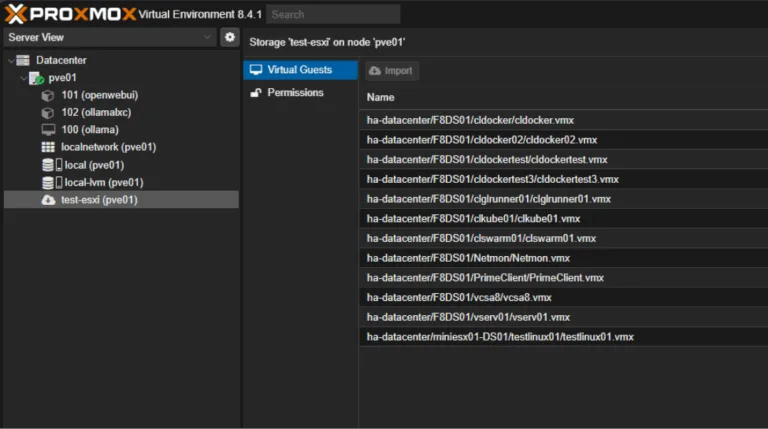
Task: Select row clkube01/clkube01.vmx
Action: click(564, 218)
